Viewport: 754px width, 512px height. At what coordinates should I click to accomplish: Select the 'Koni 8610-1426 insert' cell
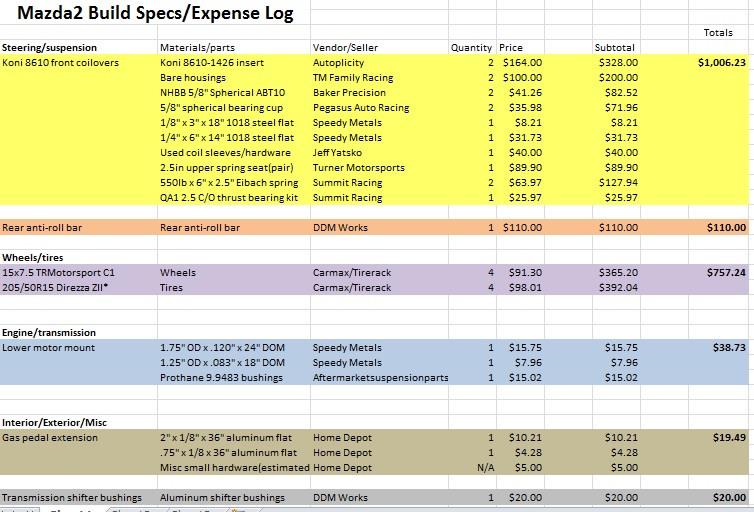(234, 62)
